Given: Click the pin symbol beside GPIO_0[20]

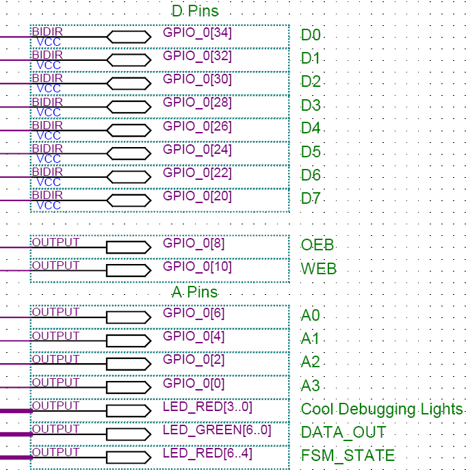Looking at the screenshot, I should click(x=129, y=200).
